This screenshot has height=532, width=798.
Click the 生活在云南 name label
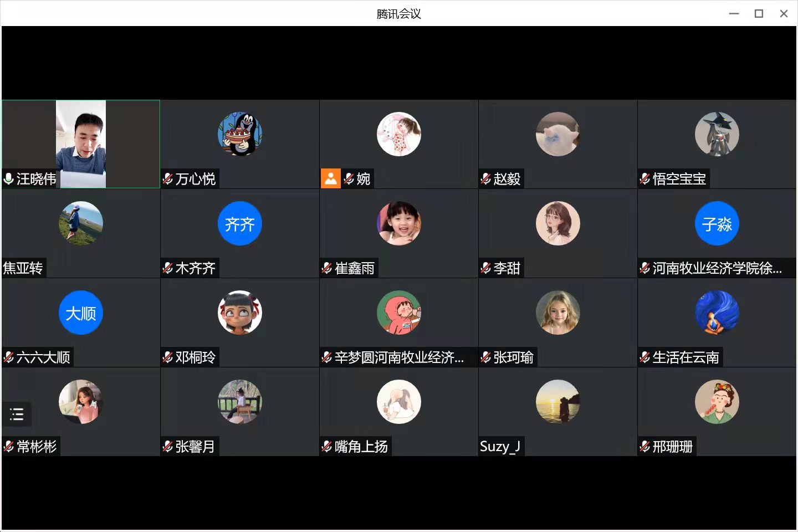[686, 357]
